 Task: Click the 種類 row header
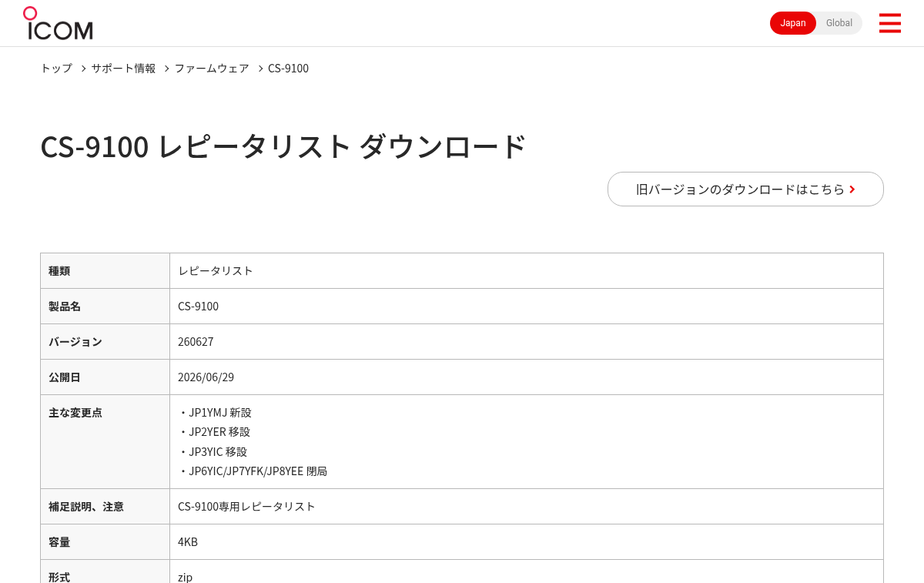coord(105,270)
